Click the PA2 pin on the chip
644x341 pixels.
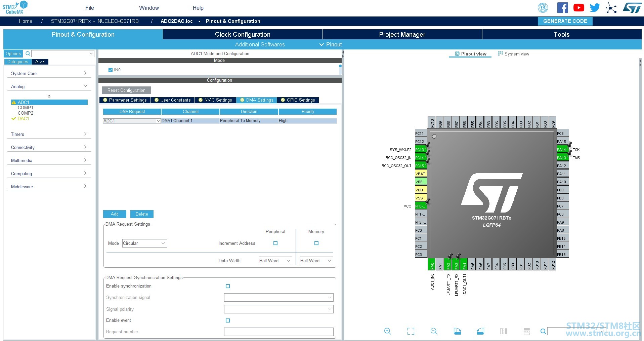448,264
